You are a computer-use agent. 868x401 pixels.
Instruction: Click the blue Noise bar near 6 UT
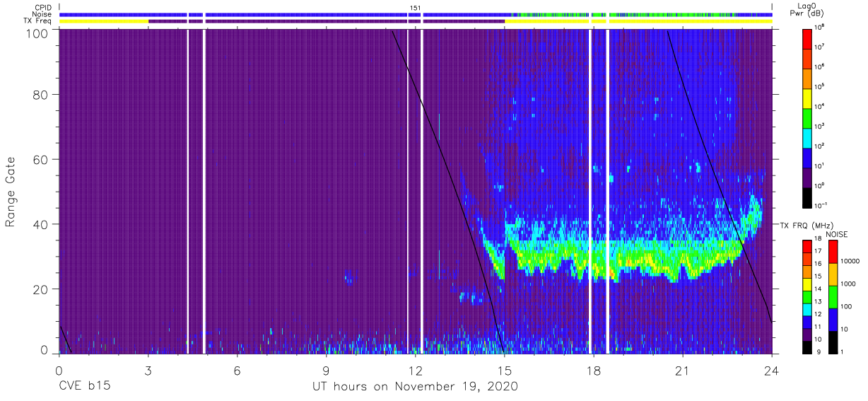click(305, 14)
